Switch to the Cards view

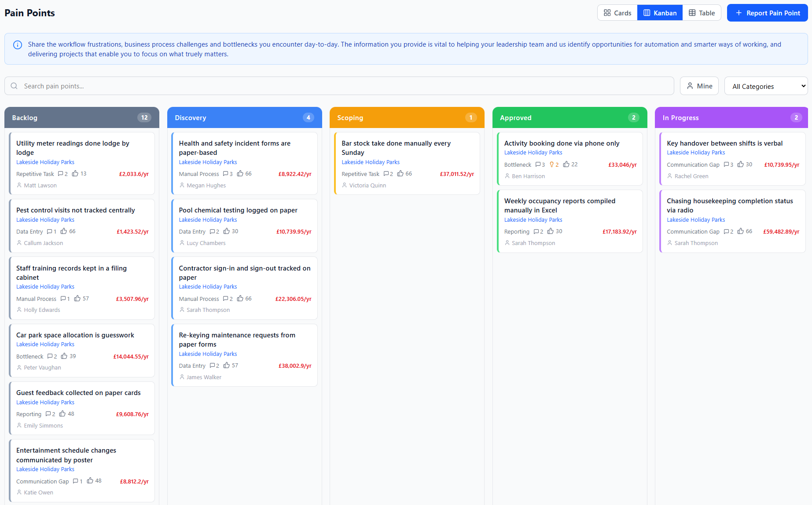pos(617,13)
